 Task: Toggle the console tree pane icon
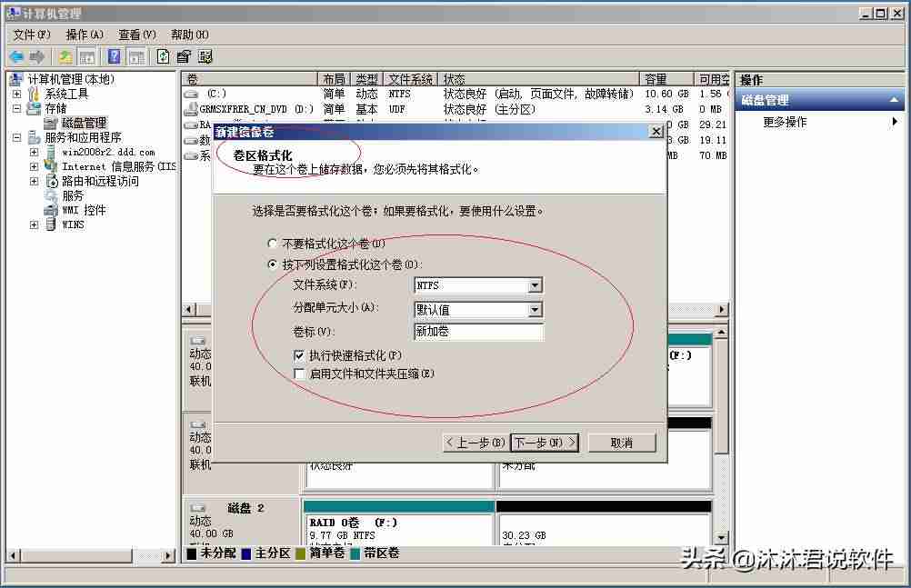point(87,56)
